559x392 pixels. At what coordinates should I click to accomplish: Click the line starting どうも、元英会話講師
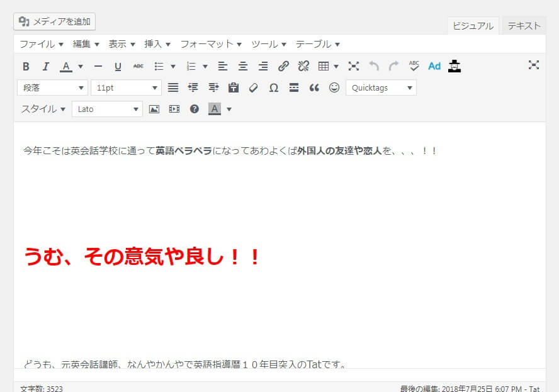[x=184, y=364]
